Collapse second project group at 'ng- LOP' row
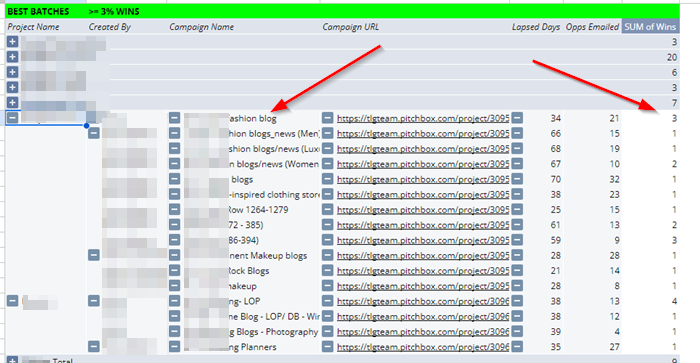The image size is (700, 363). click(12, 300)
